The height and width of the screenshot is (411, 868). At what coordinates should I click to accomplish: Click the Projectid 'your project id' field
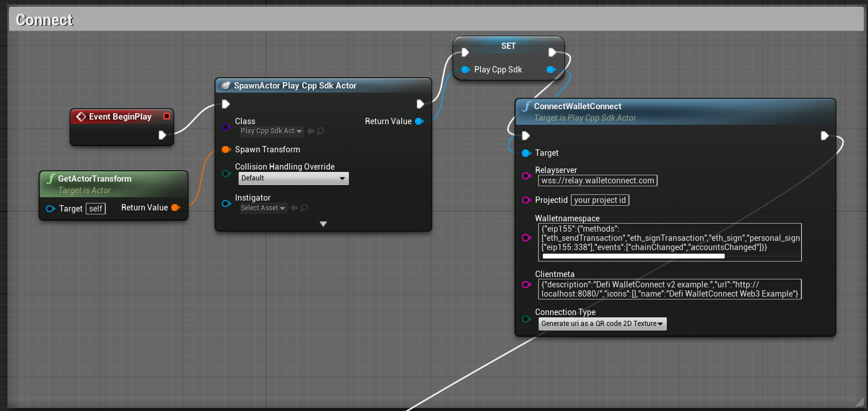[x=600, y=200]
